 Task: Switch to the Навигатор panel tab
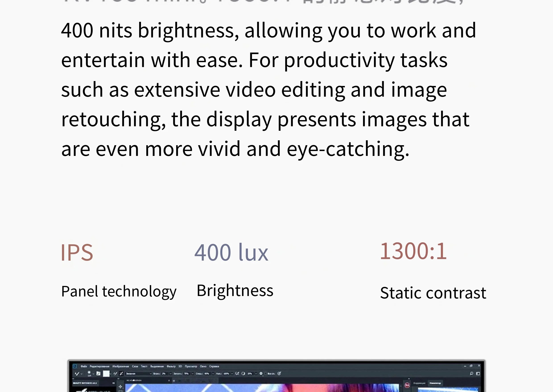pos(435,383)
